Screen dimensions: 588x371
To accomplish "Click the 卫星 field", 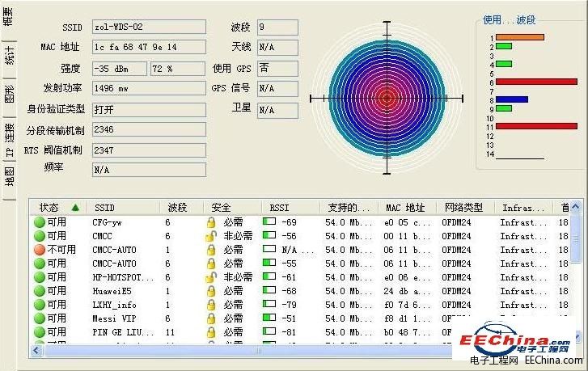I will tap(277, 110).
